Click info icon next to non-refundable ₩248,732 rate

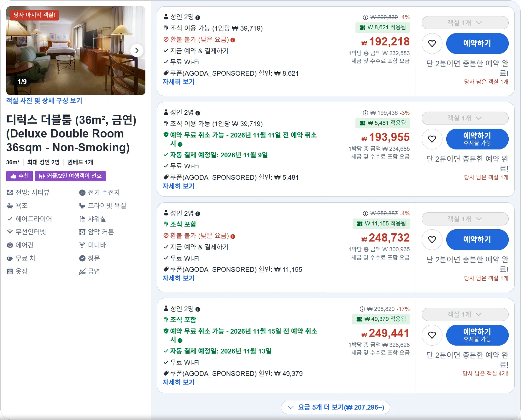[x=233, y=236]
